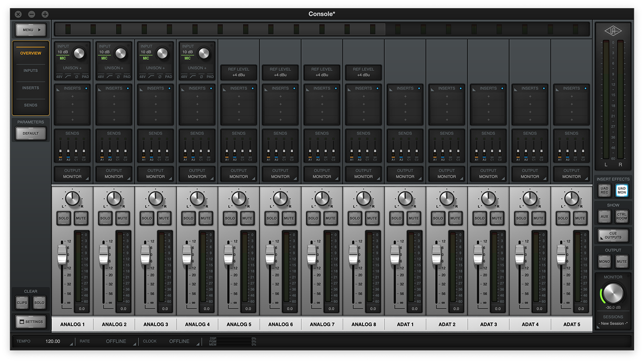Change the Ref Level on Analog 5

tap(239, 72)
